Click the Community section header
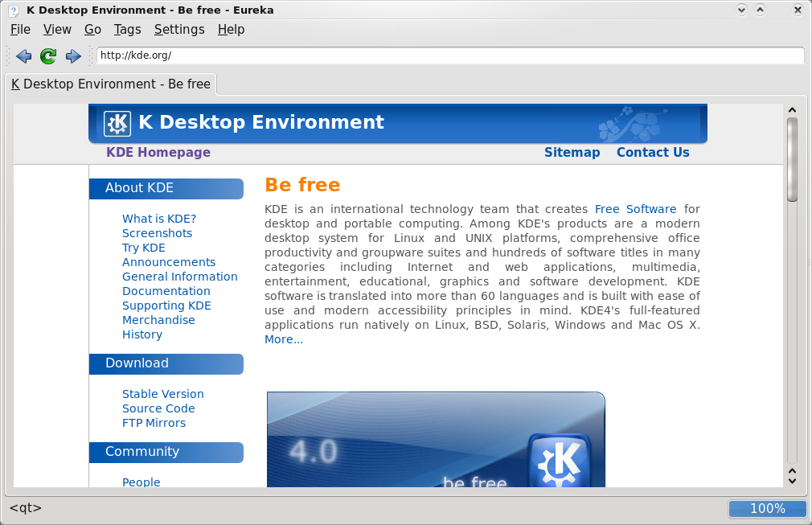The image size is (812, 525). (x=166, y=452)
